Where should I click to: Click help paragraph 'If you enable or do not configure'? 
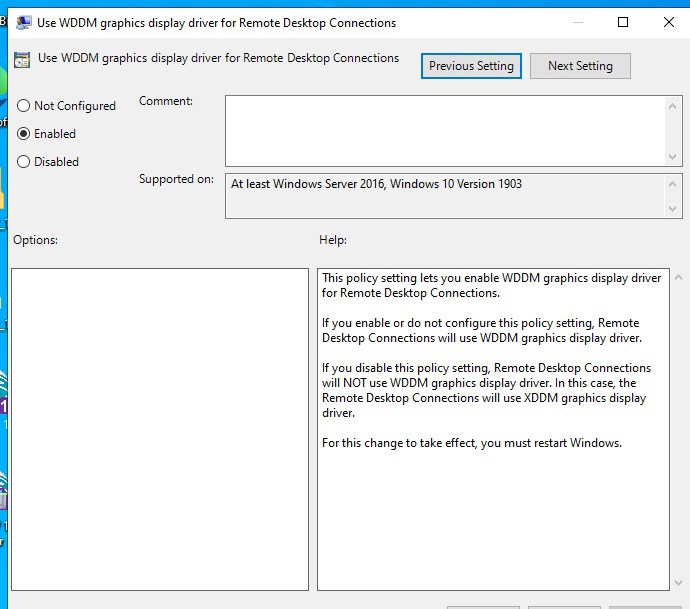482,330
